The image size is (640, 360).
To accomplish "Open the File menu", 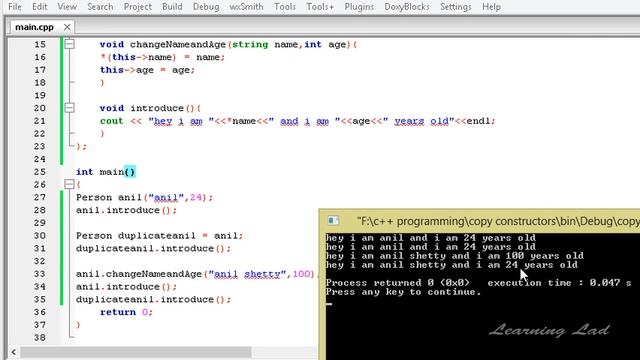I will point(15,7).
